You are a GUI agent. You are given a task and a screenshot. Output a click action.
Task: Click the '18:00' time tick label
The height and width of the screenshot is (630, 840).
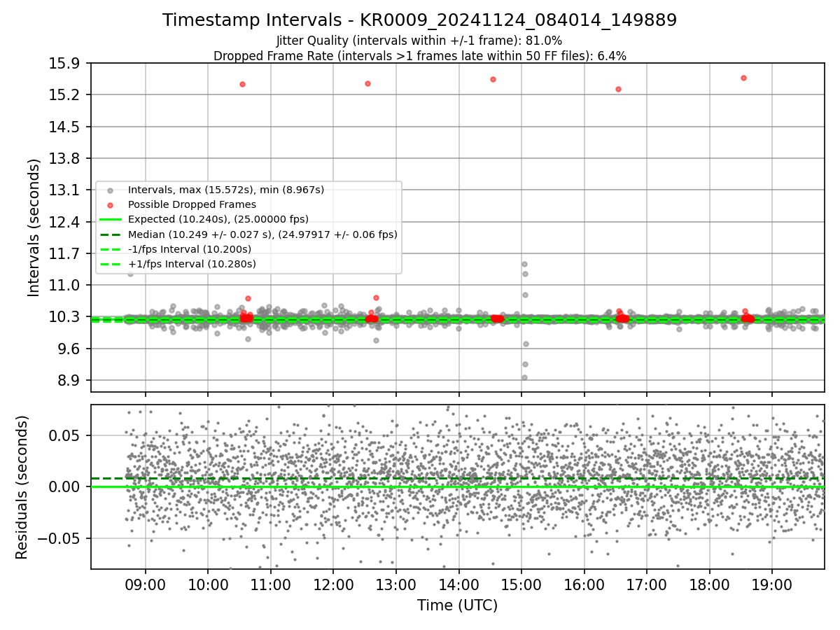[x=709, y=585]
